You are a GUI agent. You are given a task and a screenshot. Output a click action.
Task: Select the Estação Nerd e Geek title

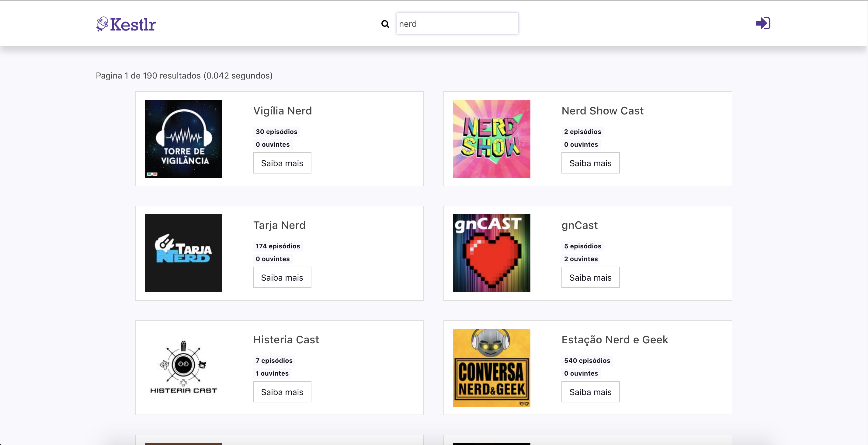click(x=615, y=339)
